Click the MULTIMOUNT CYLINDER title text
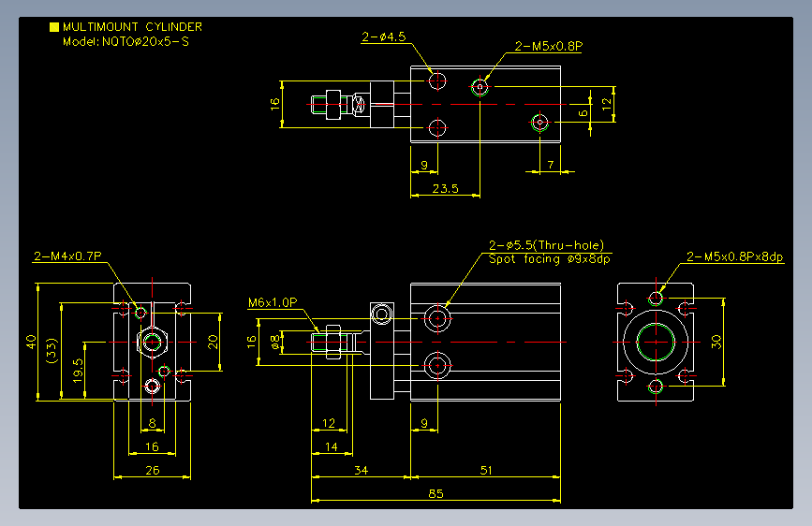Screen dimensions: 812x526 [132, 27]
